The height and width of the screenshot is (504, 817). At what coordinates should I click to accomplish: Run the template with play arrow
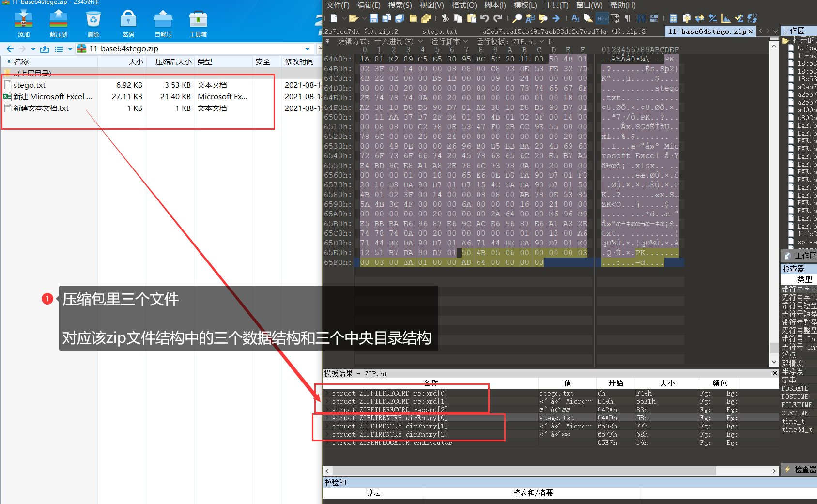click(x=551, y=41)
